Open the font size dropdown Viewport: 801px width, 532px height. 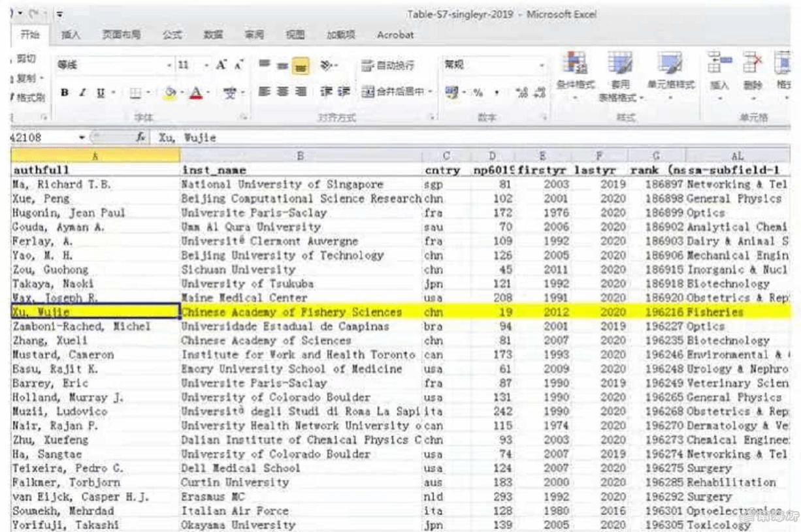click(206, 65)
